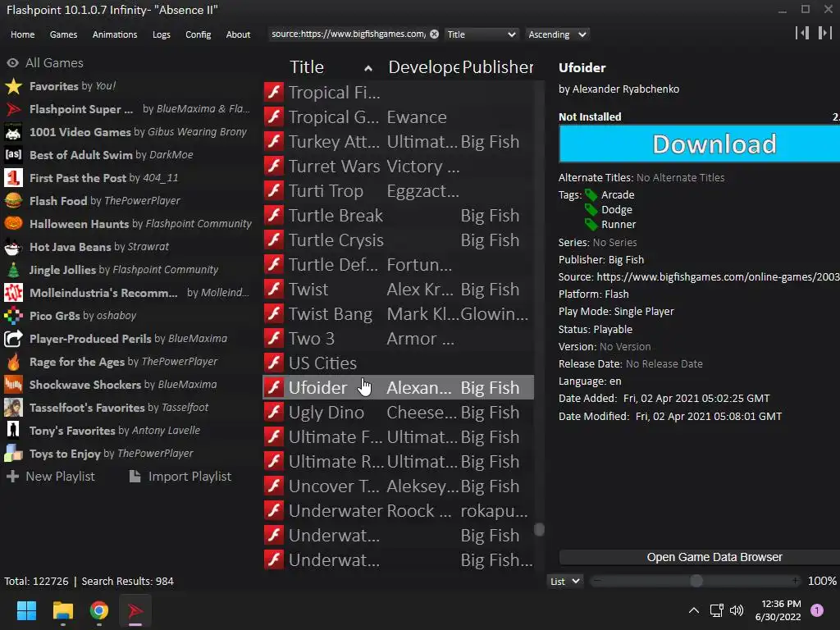
Task: Open Jingle Jollies tree icon
Action: click(x=13, y=269)
